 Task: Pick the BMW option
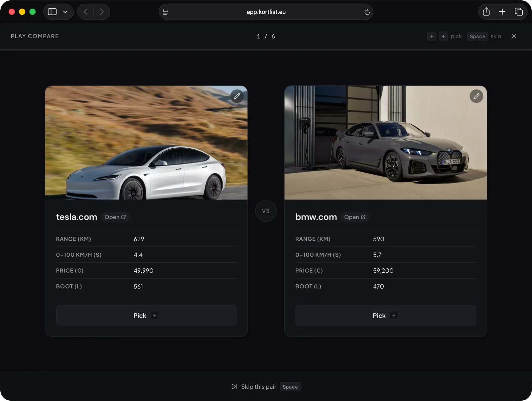click(x=385, y=315)
